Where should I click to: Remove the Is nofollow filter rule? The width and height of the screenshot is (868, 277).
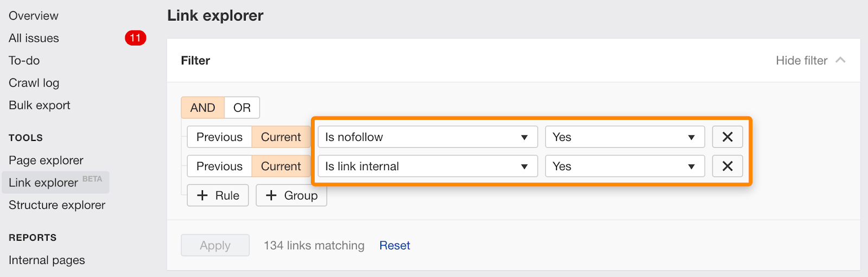(x=727, y=137)
